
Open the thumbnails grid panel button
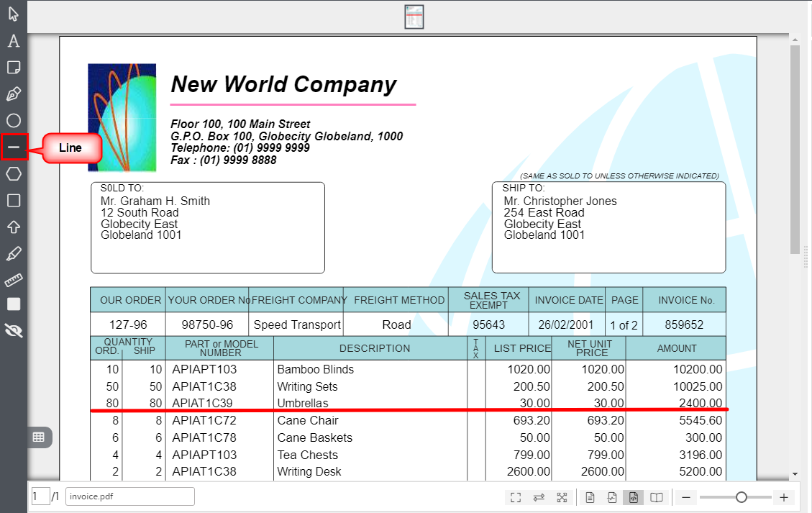coord(39,437)
